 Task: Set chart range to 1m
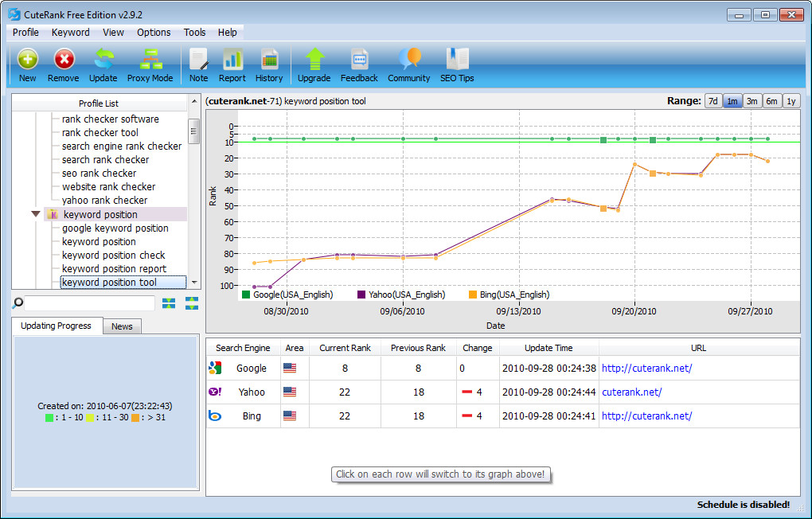pyautogui.click(x=732, y=101)
